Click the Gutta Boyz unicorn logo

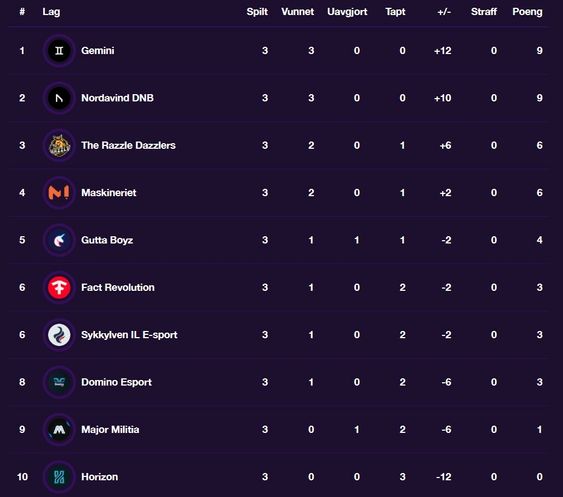tap(59, 240)
